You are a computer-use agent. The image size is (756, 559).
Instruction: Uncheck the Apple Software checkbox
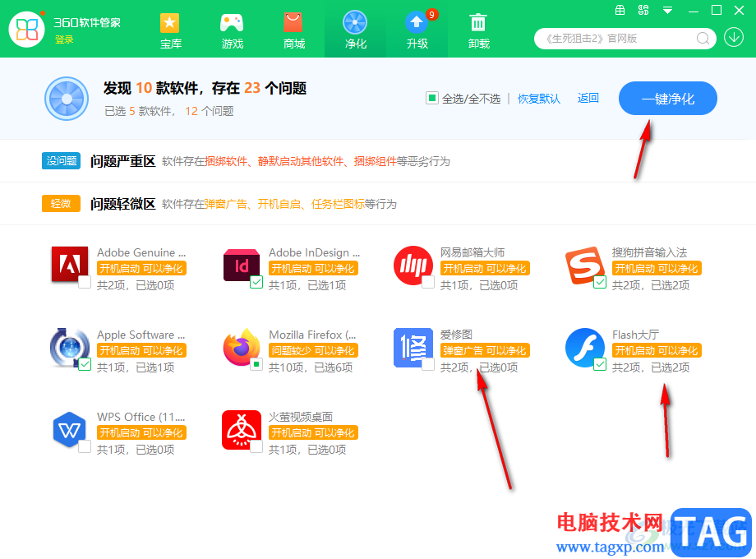85,364
